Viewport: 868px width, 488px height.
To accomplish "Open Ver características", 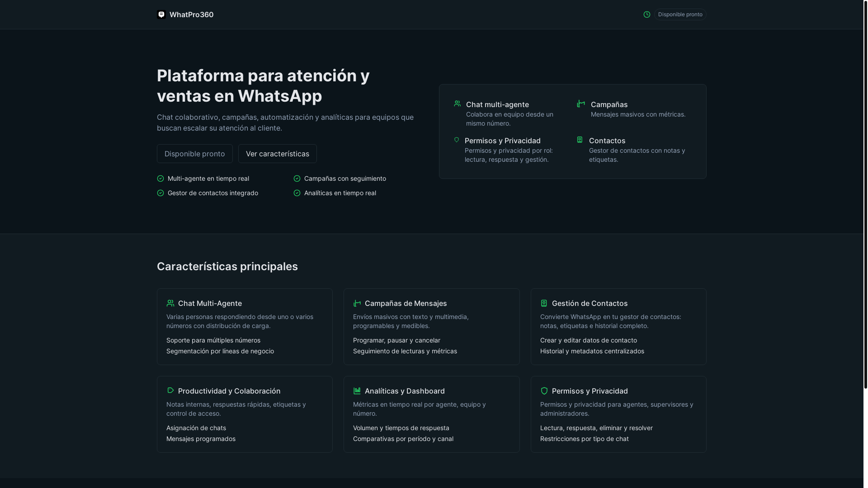I will (278, 154).
